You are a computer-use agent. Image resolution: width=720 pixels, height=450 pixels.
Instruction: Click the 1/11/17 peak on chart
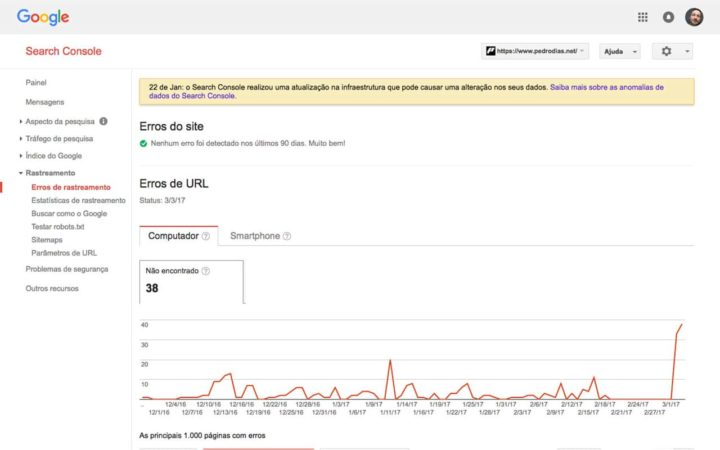[x=390, y=361]
